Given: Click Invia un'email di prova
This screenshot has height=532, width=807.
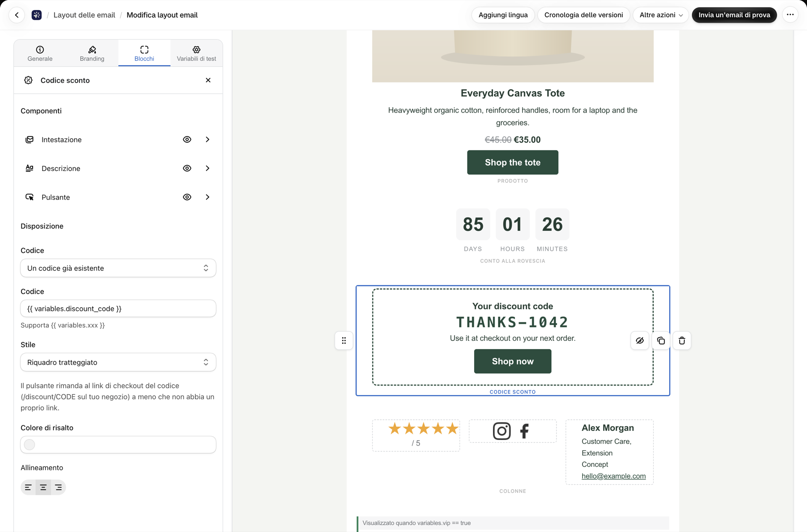Looking at the screenshot, I should click(734, 15).
